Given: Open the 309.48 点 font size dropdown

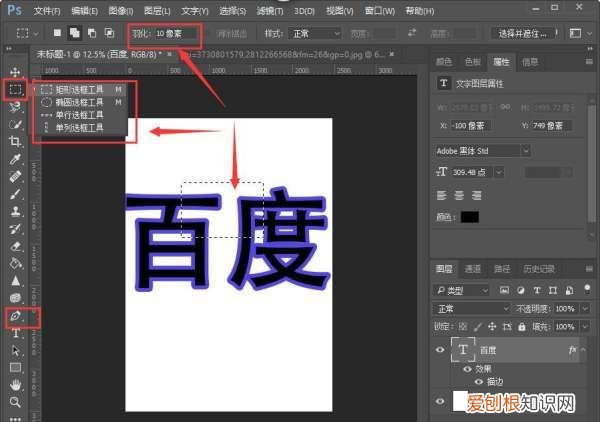Looking at the screenshot, I should click(x=499, y=172).
